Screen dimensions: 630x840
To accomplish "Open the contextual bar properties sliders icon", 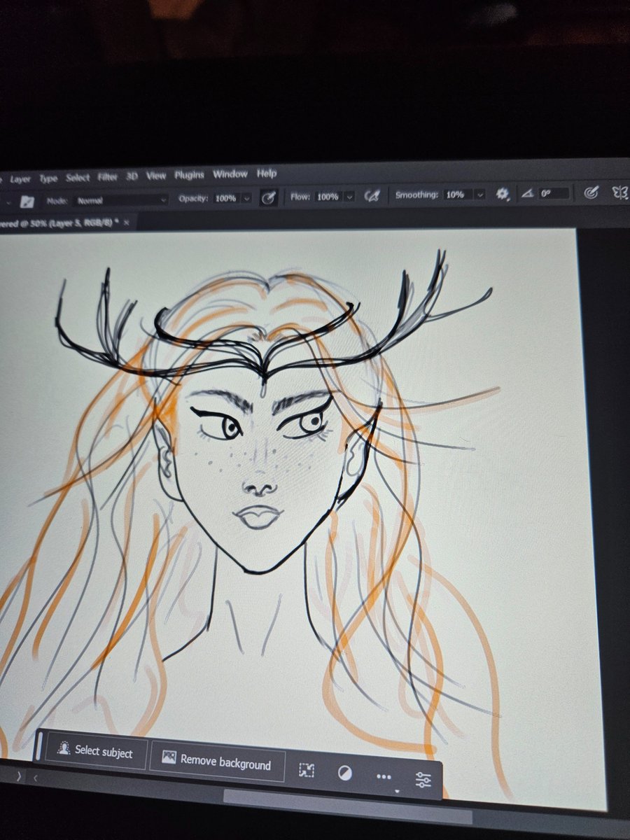I will tap(423, 780).
